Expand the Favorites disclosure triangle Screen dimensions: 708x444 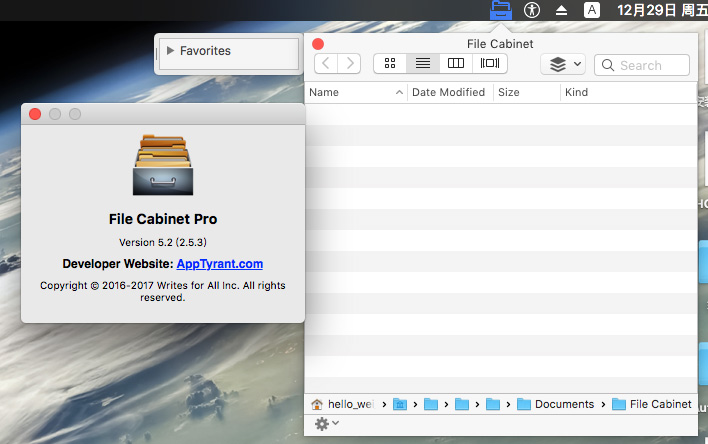[x=170, y=50]
